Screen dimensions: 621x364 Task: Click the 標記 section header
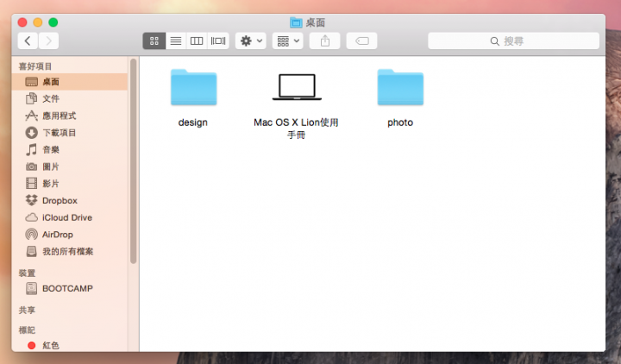click(x=27, y=330)
